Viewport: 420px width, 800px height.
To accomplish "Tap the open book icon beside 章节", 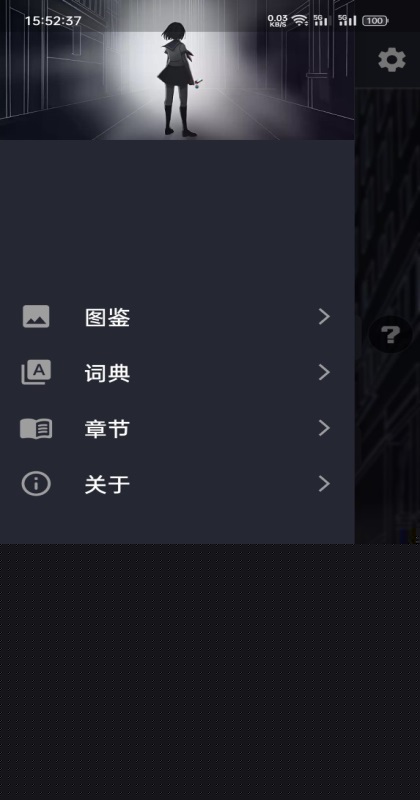I will click(36, 428).
